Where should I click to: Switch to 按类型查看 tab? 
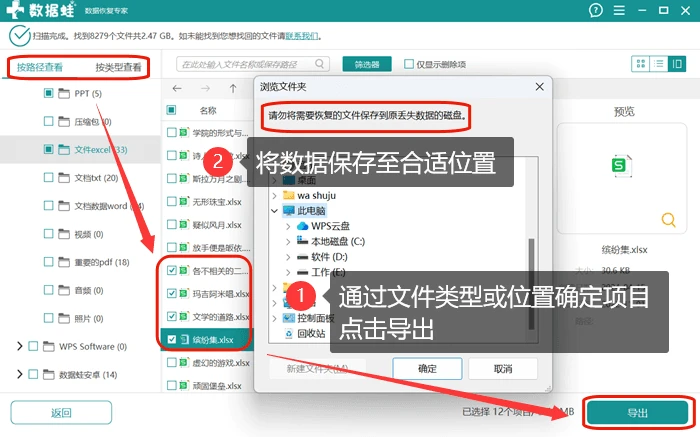click(118, 67)
